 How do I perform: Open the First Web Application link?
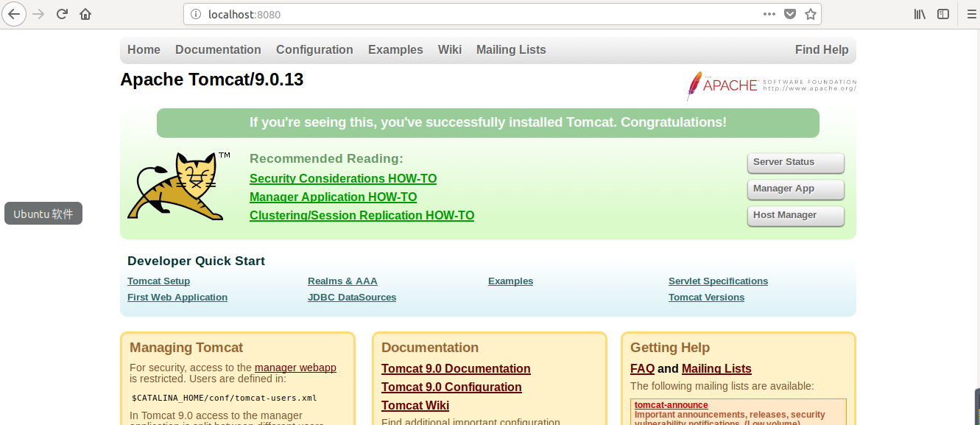click(177, 298)
